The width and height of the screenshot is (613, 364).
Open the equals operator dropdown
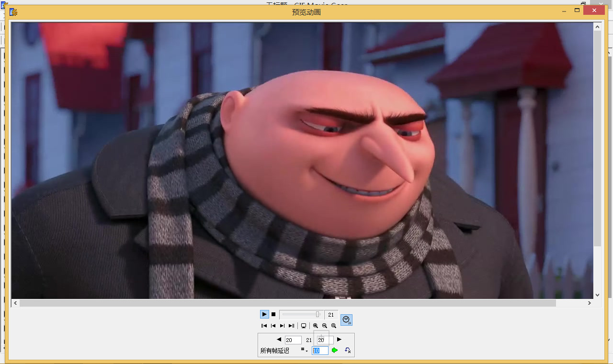[x=304, y=351]
